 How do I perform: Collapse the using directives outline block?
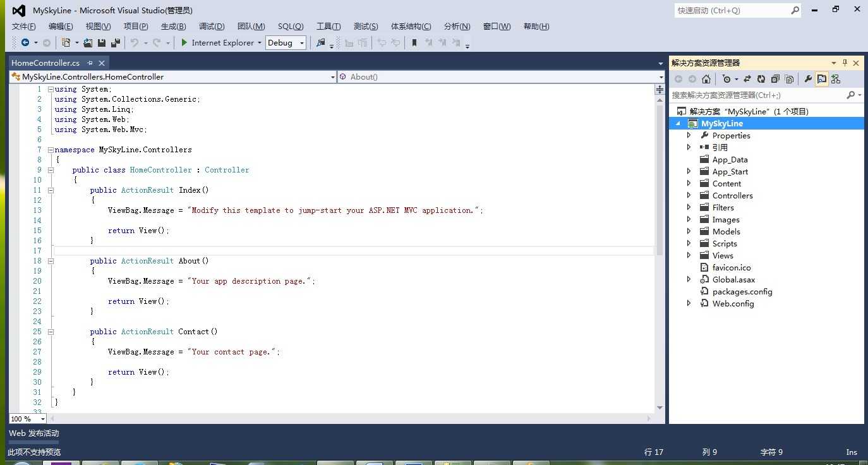click(x=51, y=89)
